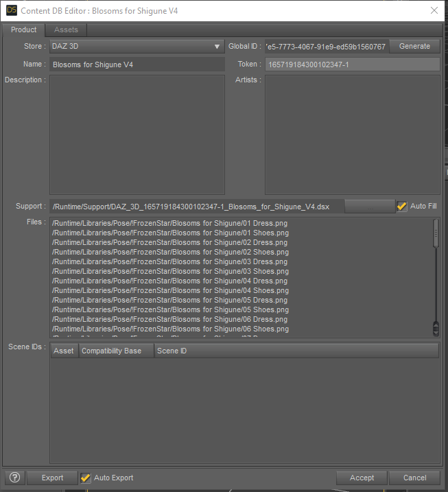Click into the Global ID field
The height and width of the screenshot is (492, 448).
[x=327, y=47]
